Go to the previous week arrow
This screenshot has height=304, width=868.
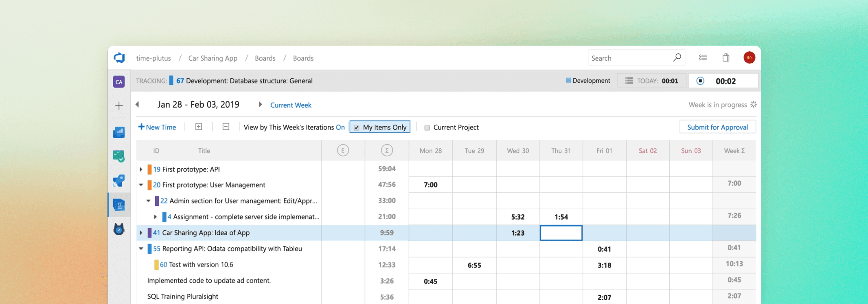coord(138,104)
